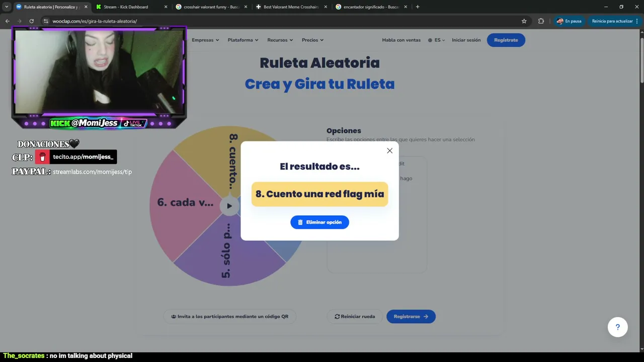Click the '8. Cuento una red flag mía' result
Image resolution: width=644 pixels, height=362 pixels.
pos(319,194)
